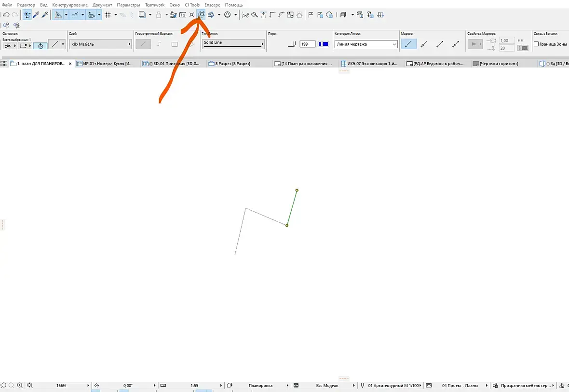
Task: Expand the guide lines options arrow
Action: point(66,15)
